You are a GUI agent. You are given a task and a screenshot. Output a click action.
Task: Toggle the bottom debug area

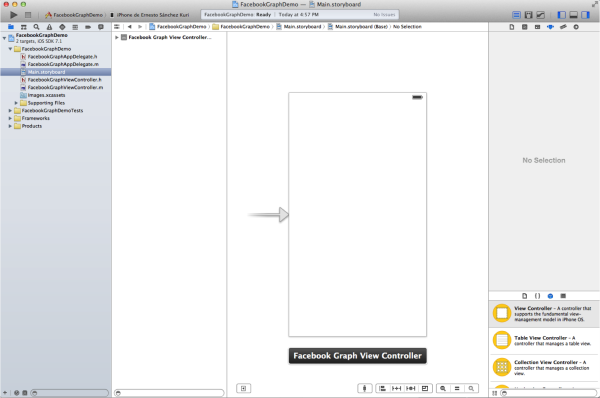click(574, 15)
